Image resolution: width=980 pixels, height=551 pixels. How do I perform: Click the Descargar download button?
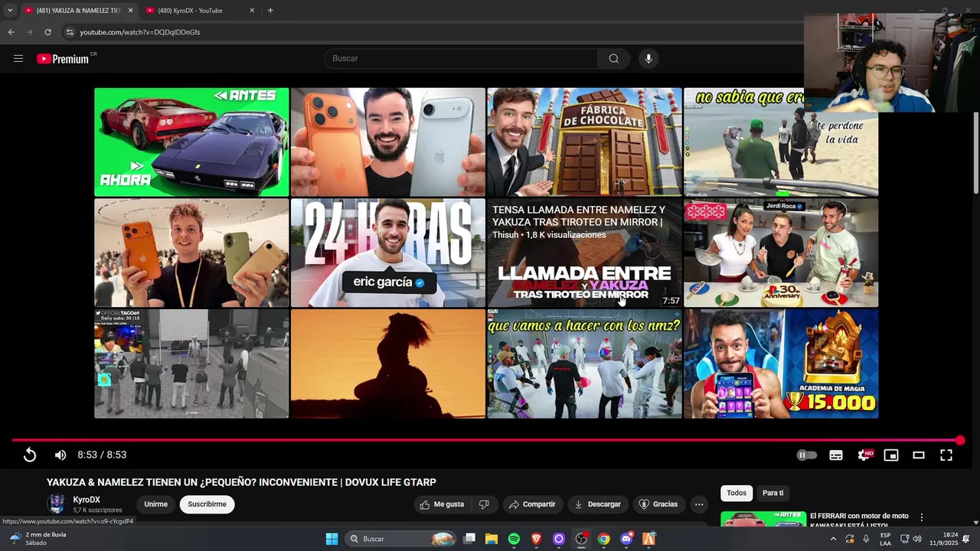[x=597, y=504]
